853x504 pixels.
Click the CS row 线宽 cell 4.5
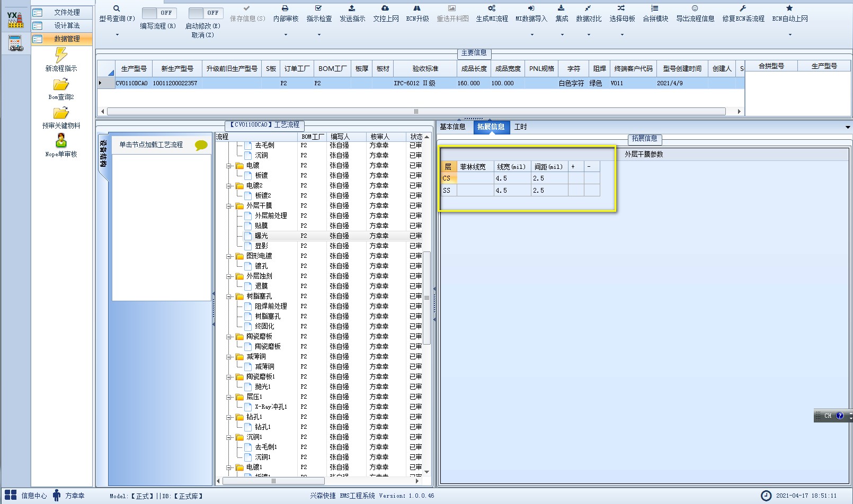(x=512, y=178)
